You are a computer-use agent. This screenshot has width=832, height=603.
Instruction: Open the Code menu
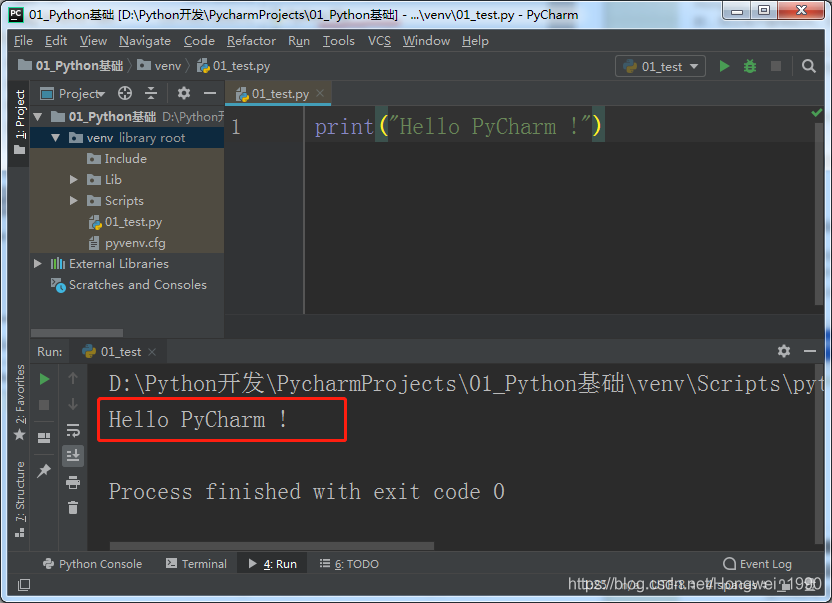199,41
